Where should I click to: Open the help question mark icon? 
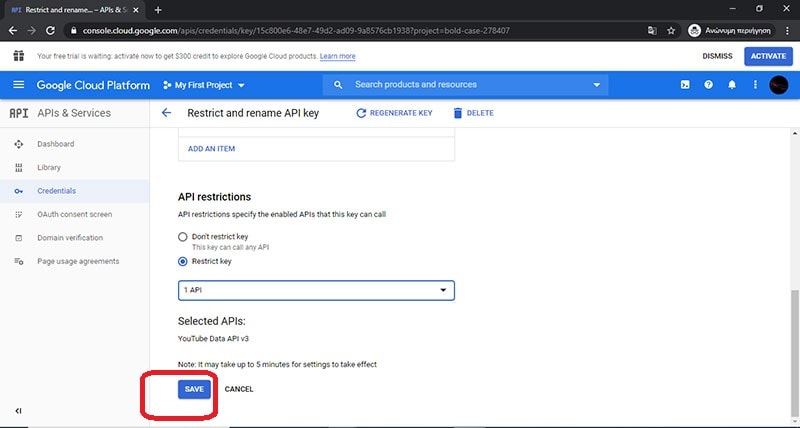[x=709, y=85]
